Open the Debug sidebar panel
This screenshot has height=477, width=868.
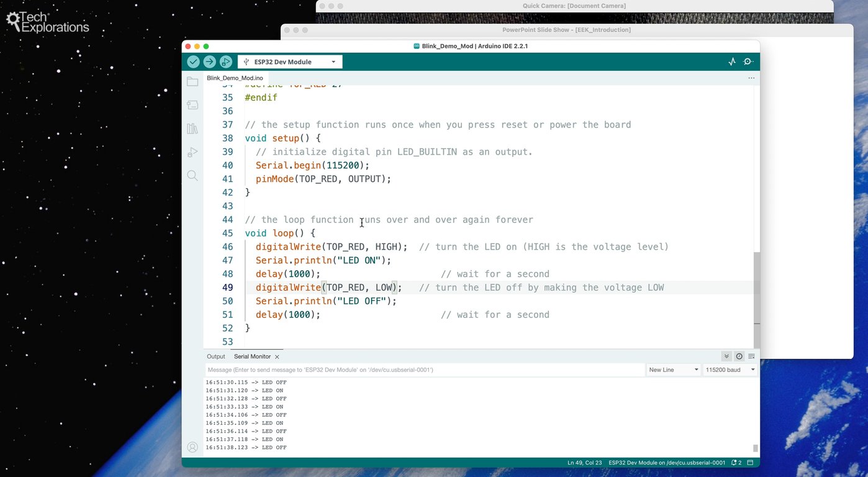coord(192,152)
